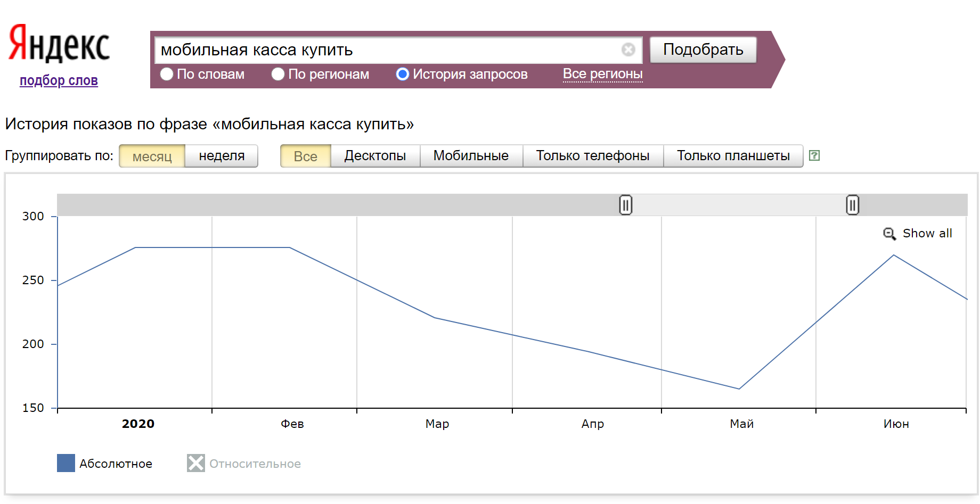Open the Все регионы region selector
The width and height of the screenshot is (980, 504).
pyautogui.click(x=602, y=74)
